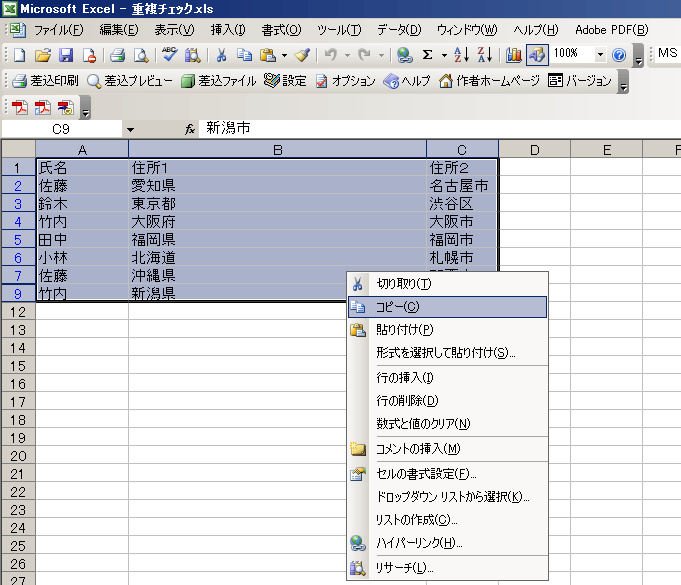Select column D header
Image resolution: width=681 pixels, height=585 pixels.
[x=535, y=150]
